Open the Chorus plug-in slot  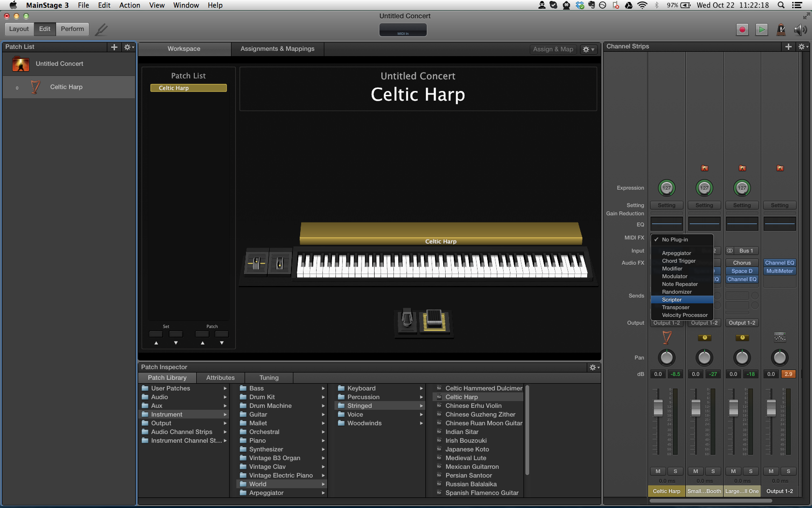point(742,263)
